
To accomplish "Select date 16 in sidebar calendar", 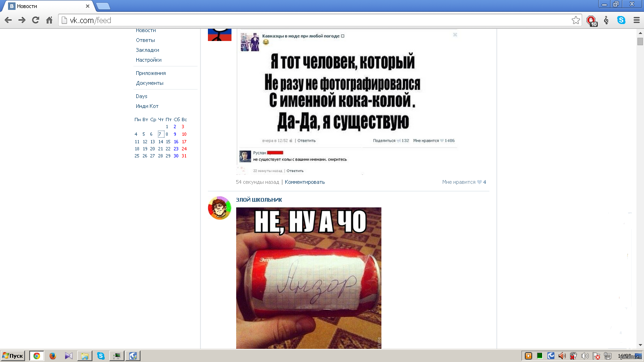I will [176, 141].
